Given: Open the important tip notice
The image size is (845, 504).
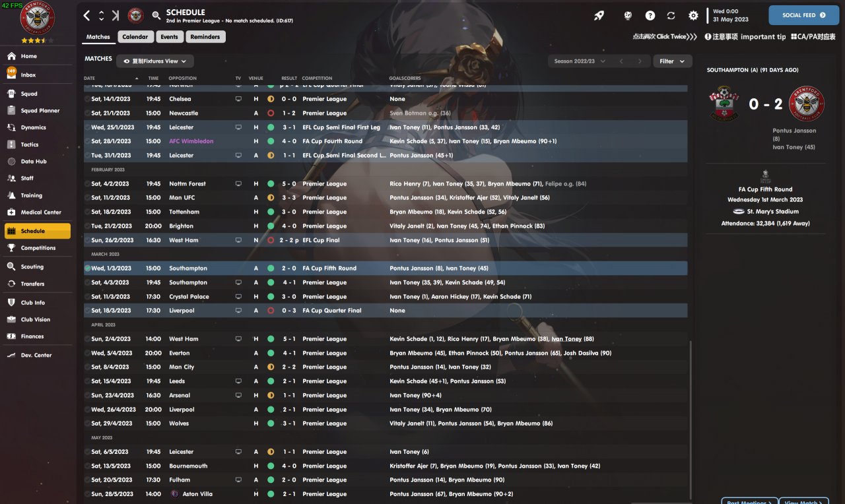Looking at the screenshot, I should click(x=745, y=37).
